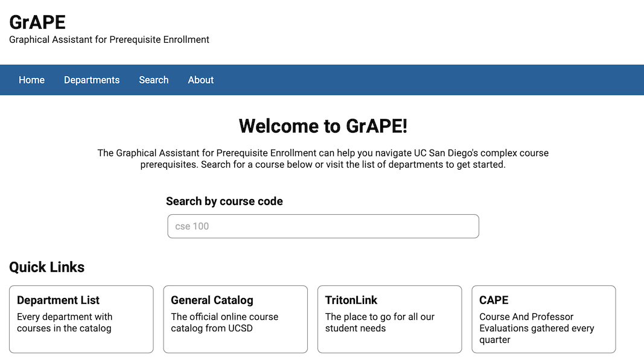Focus the course code search field

[x=323, y=226]
